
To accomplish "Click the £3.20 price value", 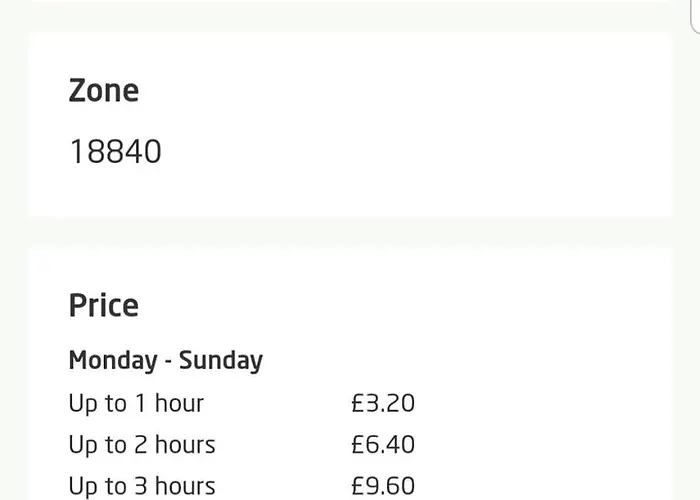I will coord(383,403).
